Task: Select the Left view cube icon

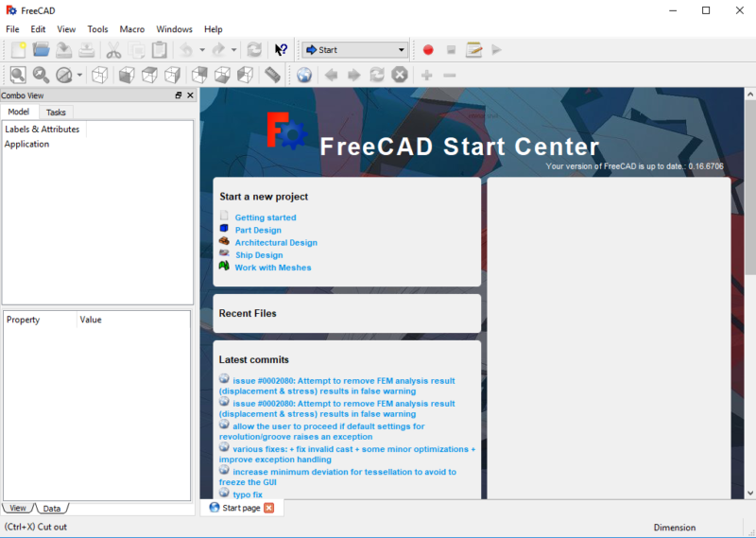Action: pos(246,75)
